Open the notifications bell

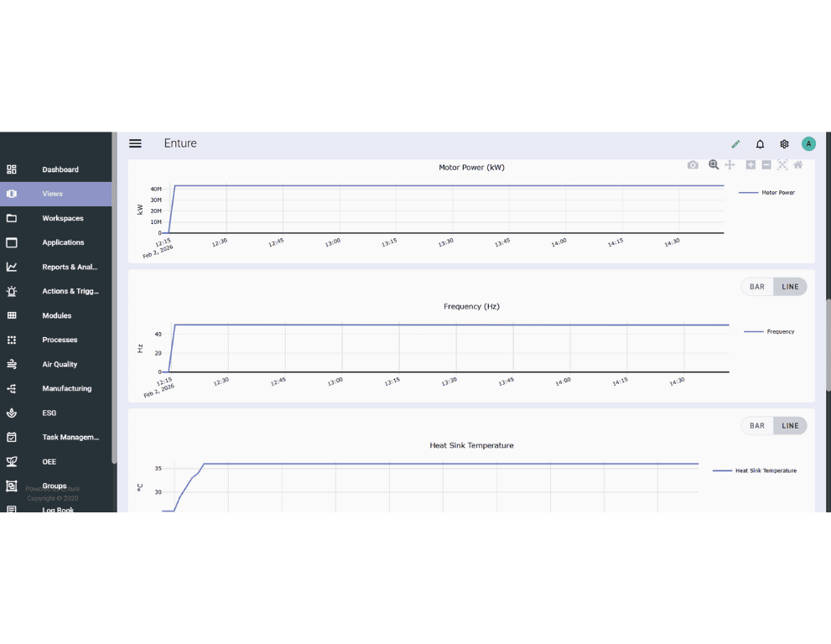click(x=760, y=144)
